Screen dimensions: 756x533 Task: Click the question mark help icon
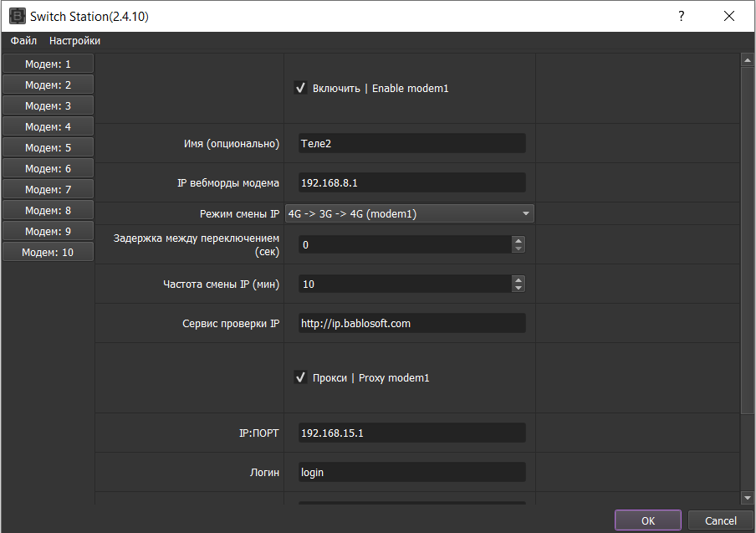click(681, 16)
